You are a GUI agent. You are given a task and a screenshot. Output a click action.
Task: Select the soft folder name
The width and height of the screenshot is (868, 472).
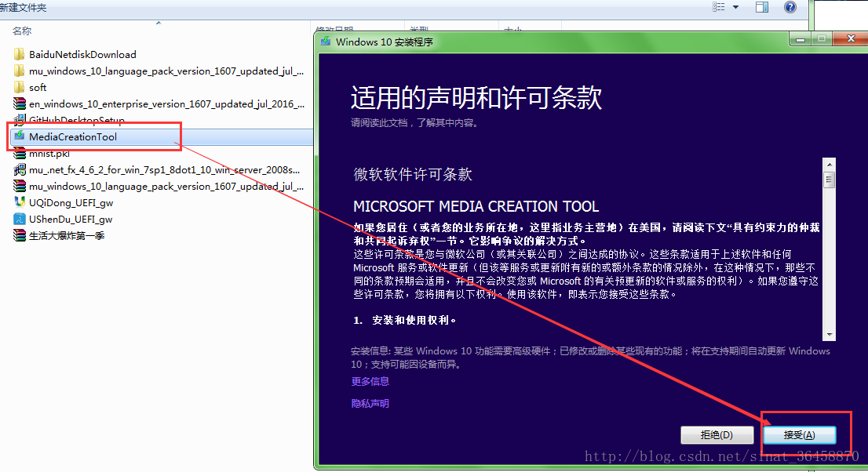click(38, 88)
